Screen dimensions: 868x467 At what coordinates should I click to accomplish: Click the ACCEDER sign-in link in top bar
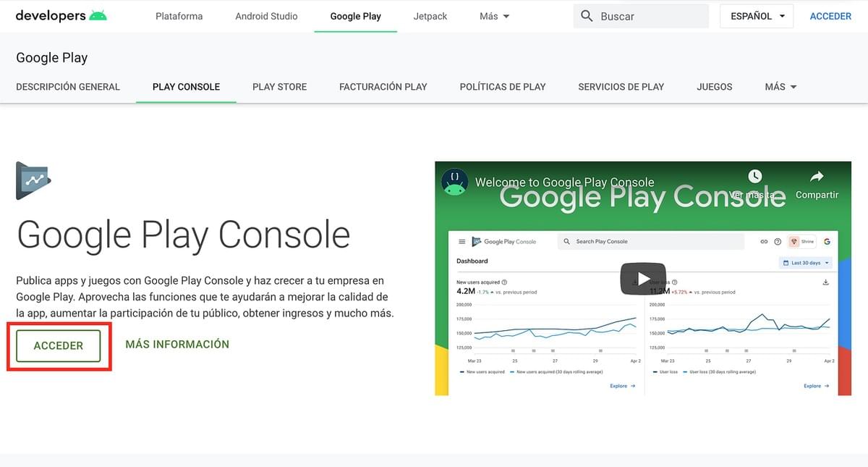pyautogui.click(x=830, y=16)
